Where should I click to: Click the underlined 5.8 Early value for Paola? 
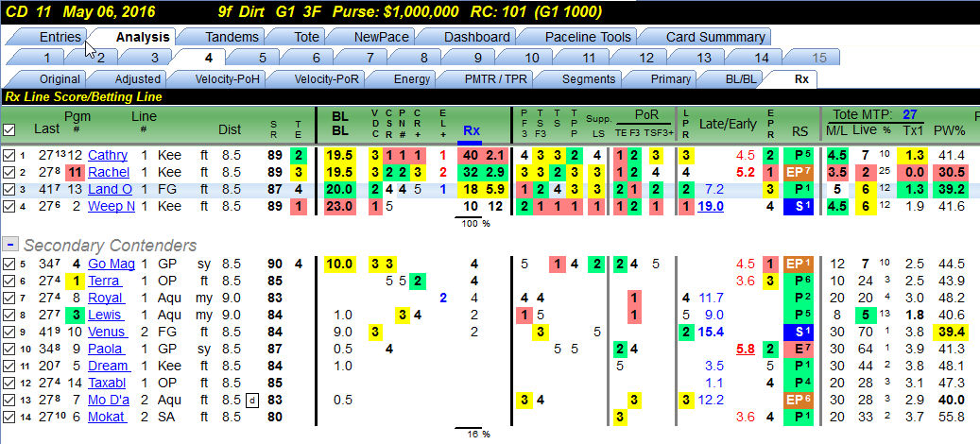(745, 350)
